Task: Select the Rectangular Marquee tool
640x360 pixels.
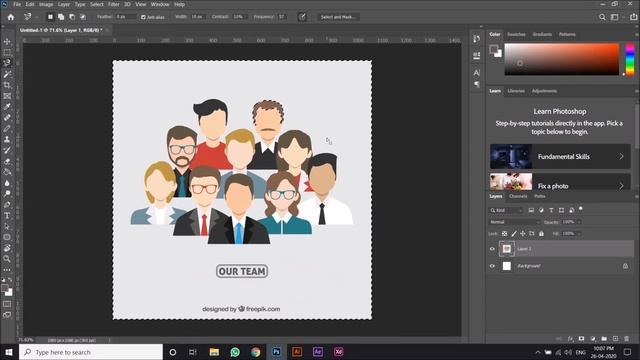Action: (x=7, y=53)
